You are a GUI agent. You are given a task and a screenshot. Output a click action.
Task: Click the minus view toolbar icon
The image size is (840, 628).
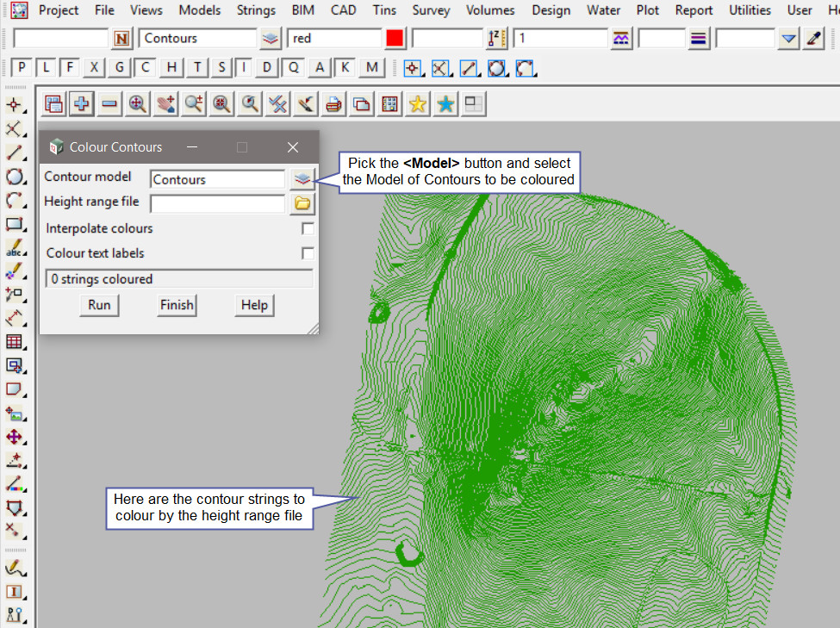[109, 104]
